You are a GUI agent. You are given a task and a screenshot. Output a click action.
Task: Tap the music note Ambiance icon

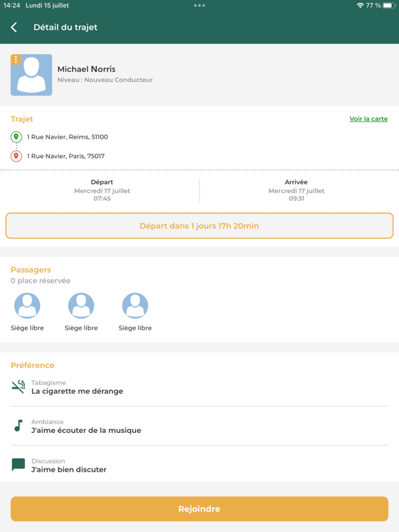click(18, 426)
